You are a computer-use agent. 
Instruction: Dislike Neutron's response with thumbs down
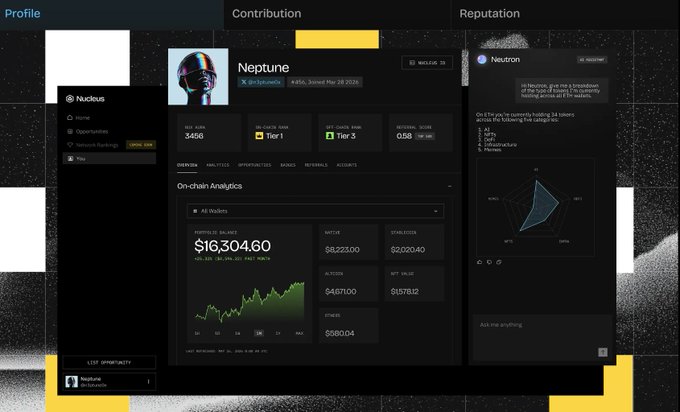(x=489, y=262)
